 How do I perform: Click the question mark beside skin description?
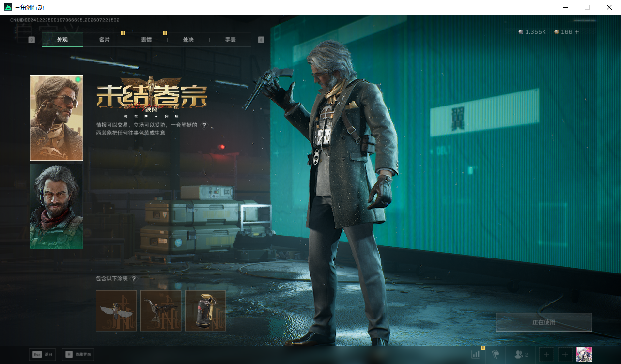pyautogui.click(x=204, y=125)
